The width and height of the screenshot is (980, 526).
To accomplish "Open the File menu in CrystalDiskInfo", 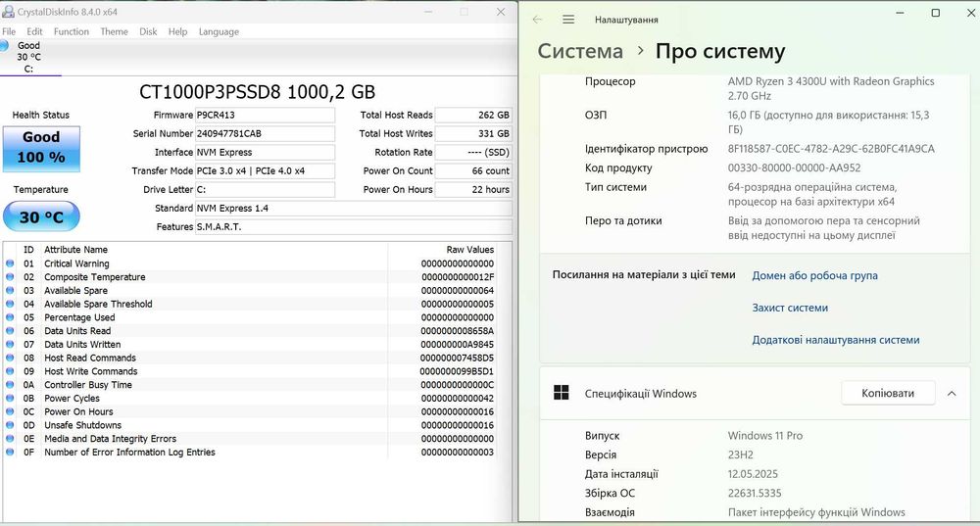I will (x=9, y=31).
